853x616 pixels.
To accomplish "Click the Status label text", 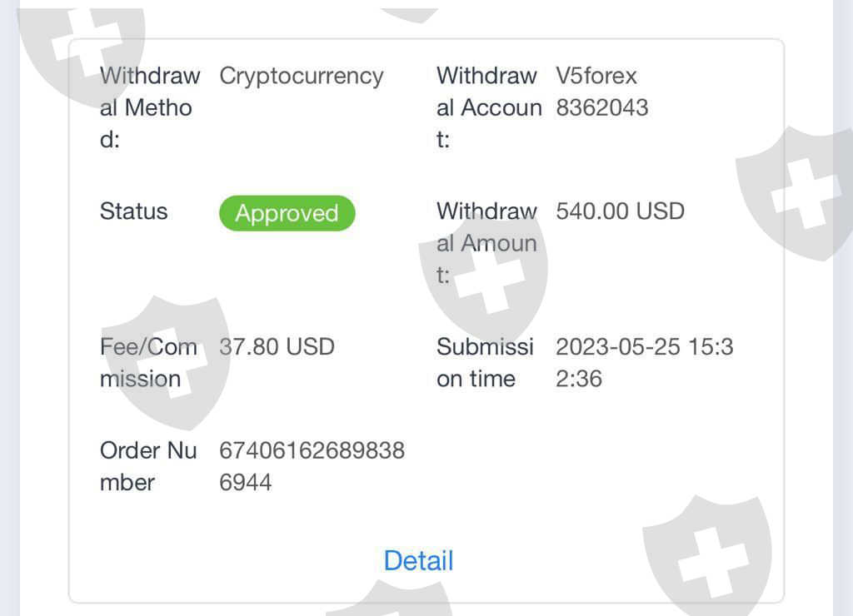I will (133, 211).
